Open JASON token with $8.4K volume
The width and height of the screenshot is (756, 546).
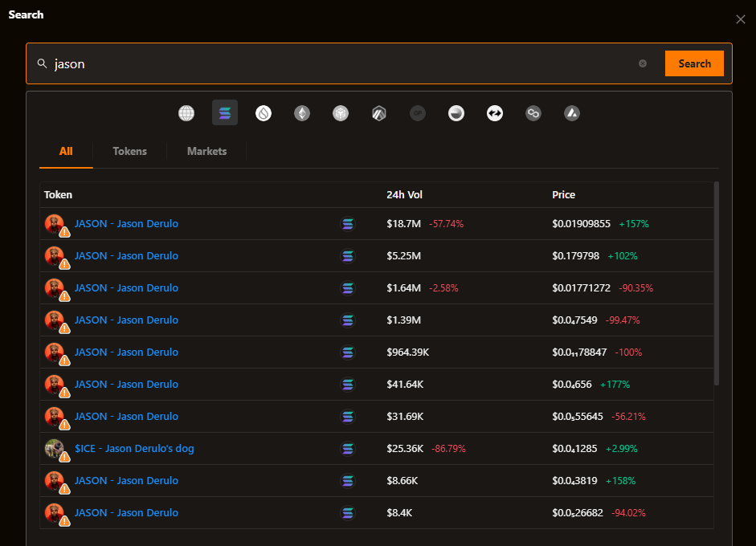pyautogui.click(x=126, y=513)
